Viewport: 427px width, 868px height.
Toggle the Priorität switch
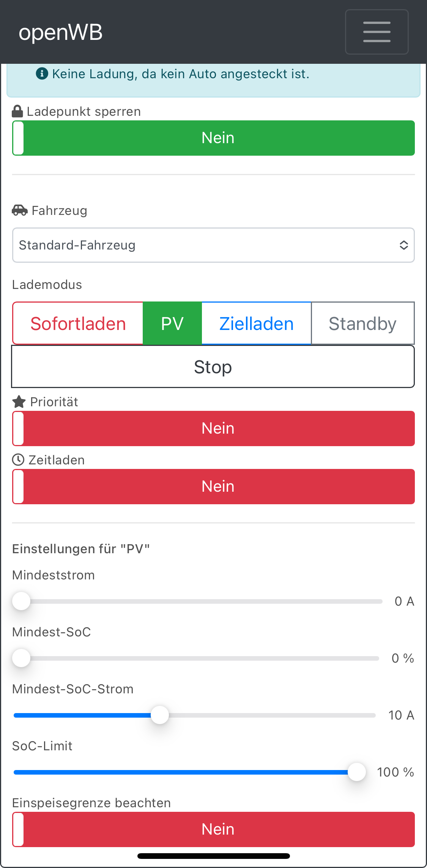(x=213, y=428)
